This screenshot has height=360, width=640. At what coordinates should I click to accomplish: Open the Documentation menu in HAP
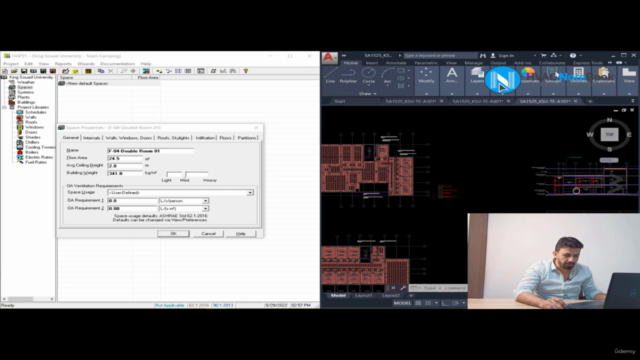pos(118,64)
